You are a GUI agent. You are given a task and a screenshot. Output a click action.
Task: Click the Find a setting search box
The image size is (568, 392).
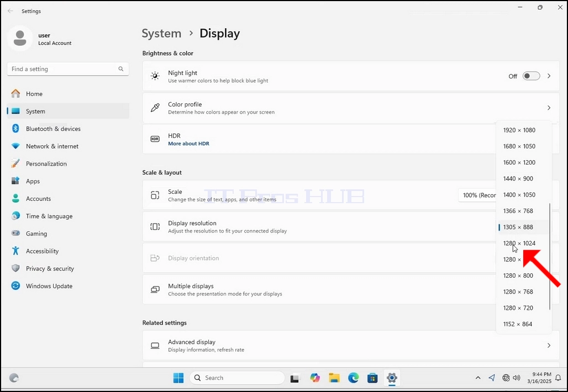tap(68, 69)
